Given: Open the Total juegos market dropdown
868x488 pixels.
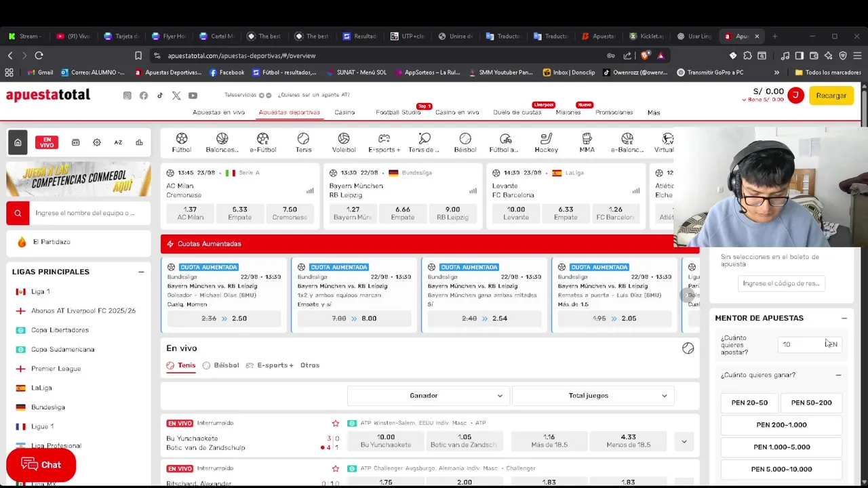Looking at the screenshot, I should pos(592,395).
